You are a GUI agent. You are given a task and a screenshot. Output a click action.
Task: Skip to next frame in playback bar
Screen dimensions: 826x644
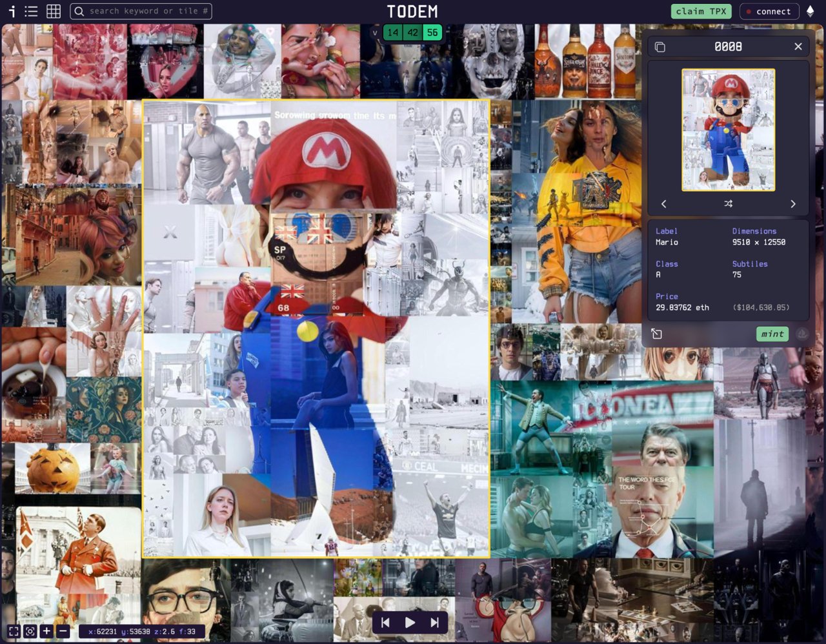click(434, 623)
